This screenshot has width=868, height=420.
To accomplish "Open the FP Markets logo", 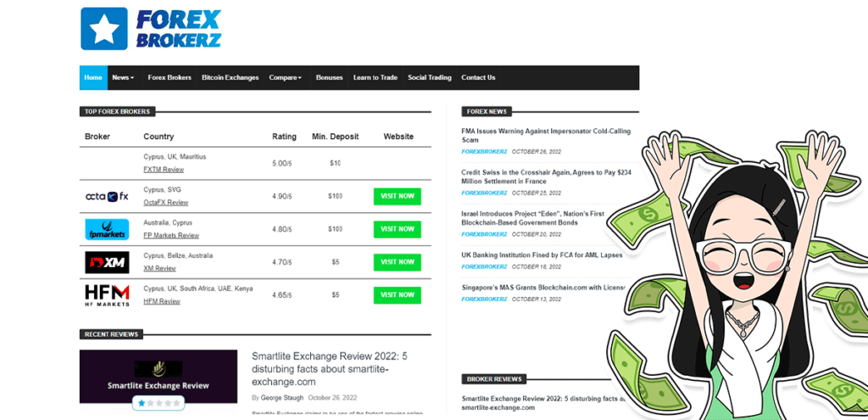I will (x=107, y=229).
